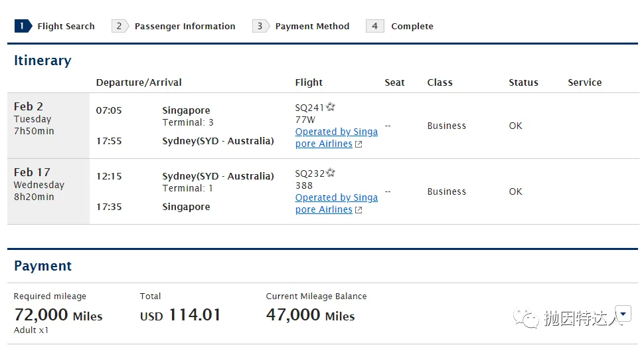Click the 47,000 Miles current balance

tap(310, 315)
